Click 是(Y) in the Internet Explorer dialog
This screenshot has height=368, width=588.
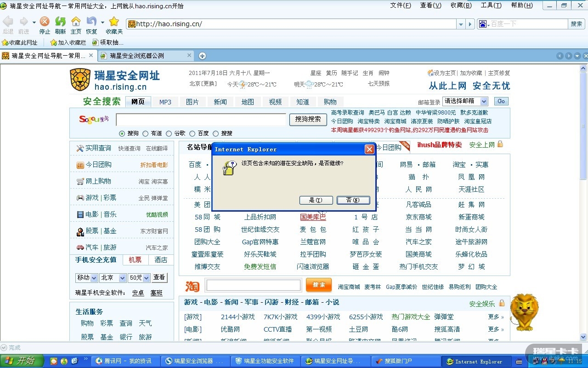tap(316, 200)
